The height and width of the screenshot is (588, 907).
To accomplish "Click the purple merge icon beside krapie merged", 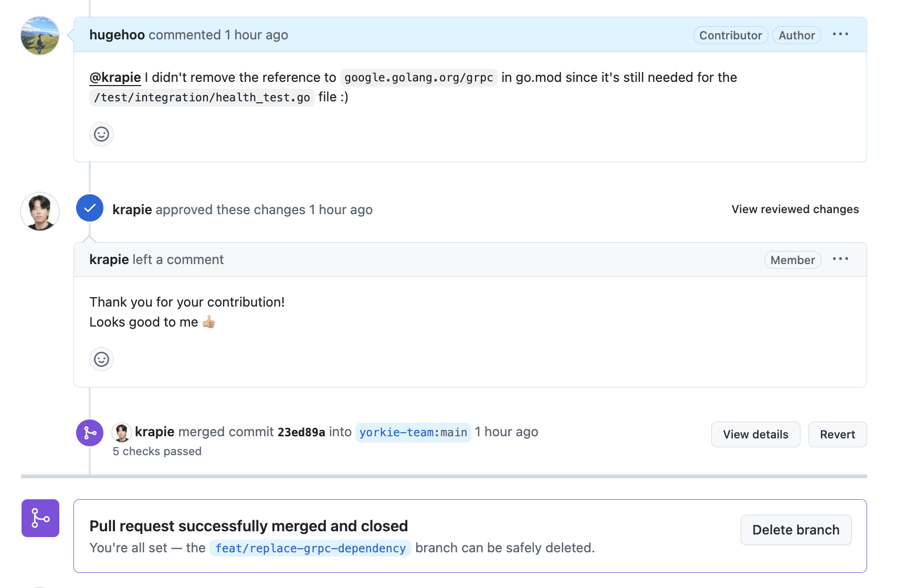I will coord(90,433).
